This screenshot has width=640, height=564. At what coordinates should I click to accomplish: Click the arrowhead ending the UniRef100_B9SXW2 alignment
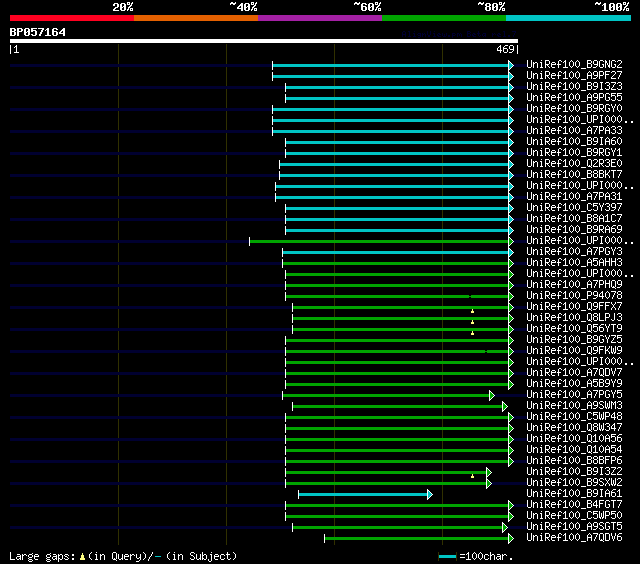[489, 484]
